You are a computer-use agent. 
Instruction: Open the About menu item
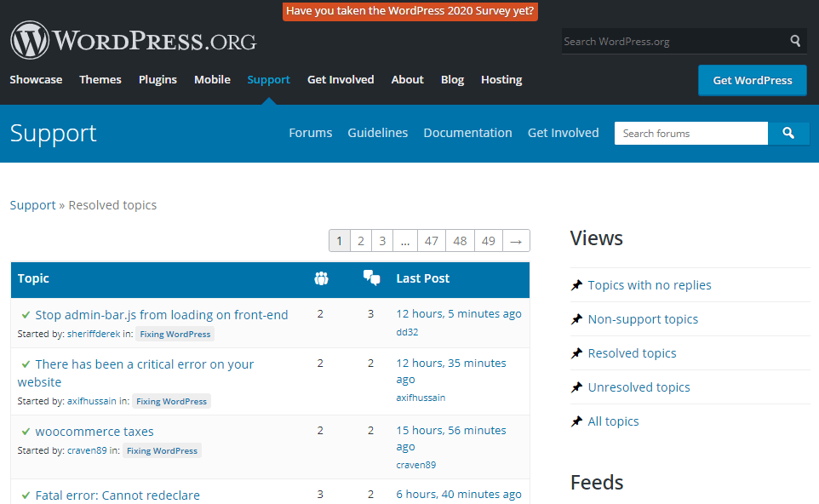click(x=408, y=80)
